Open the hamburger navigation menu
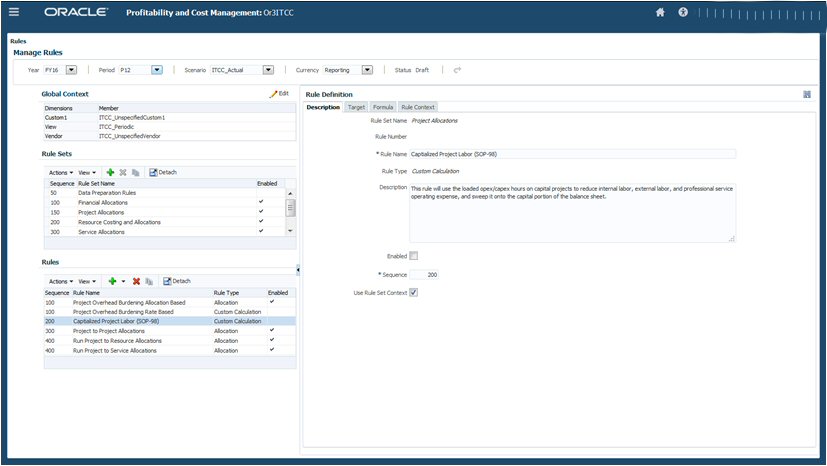827x466 pixels. pos(14,13)
